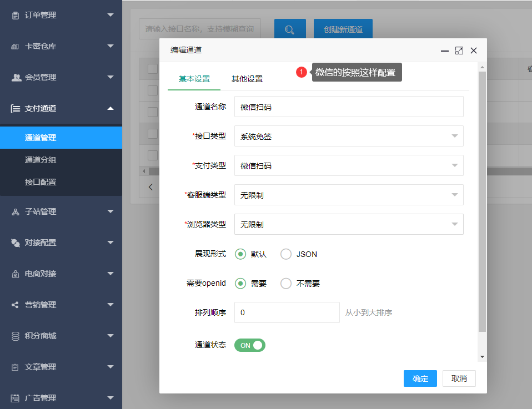Viewport: 532px width, 409px height.
Task: Open the 接口类型 dropdown
Action: tap(349, 136)
